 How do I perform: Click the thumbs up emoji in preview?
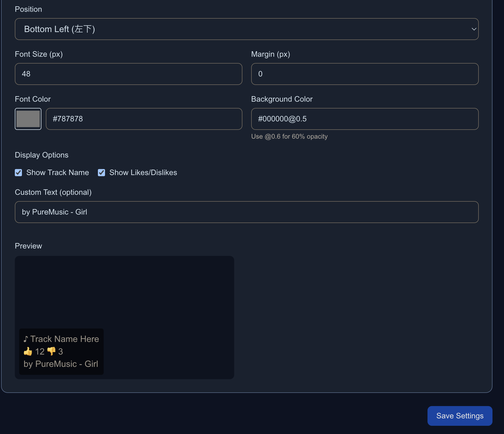click(28, 351)
